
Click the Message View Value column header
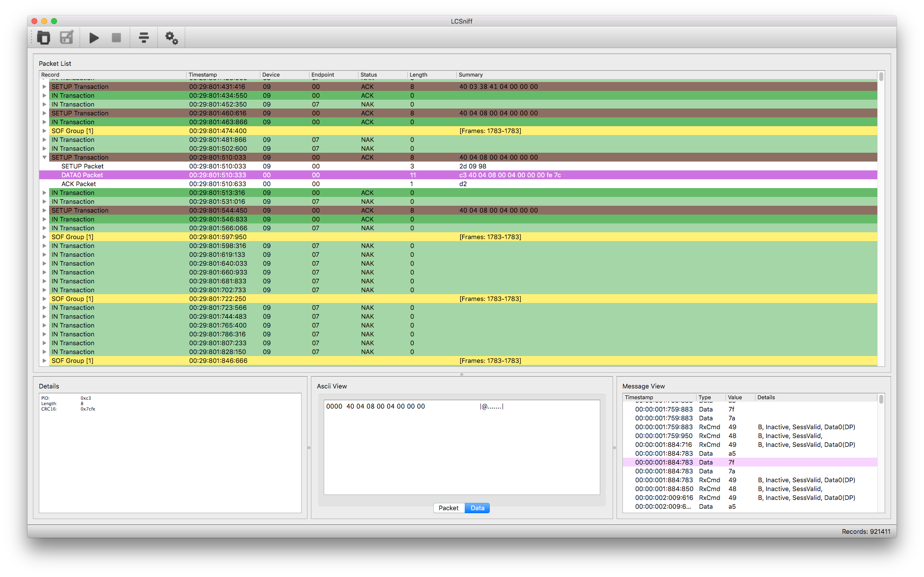point(741,397)
